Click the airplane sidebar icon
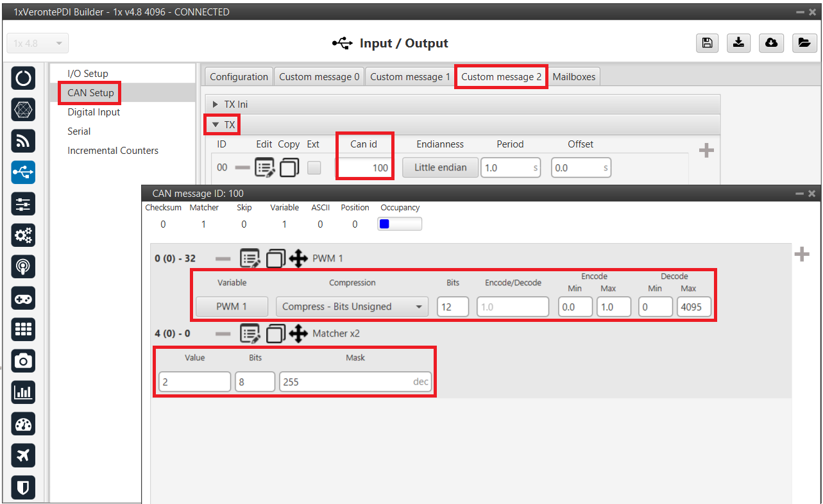 (23, 455)
